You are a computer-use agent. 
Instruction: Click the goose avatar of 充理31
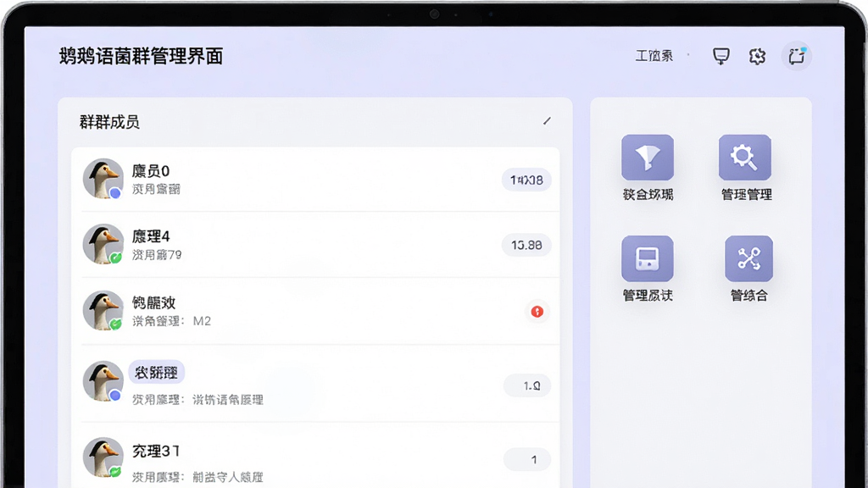pyautogui.click(x=103, y=457)
